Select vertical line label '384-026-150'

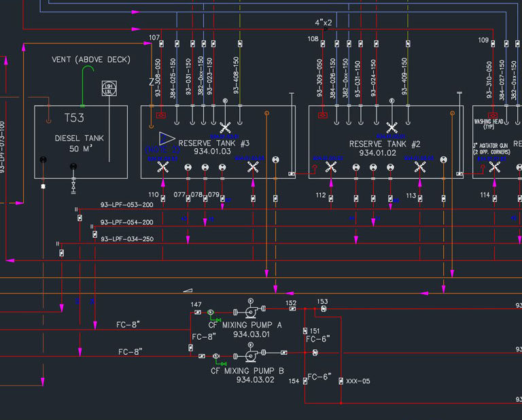point(332,79)
